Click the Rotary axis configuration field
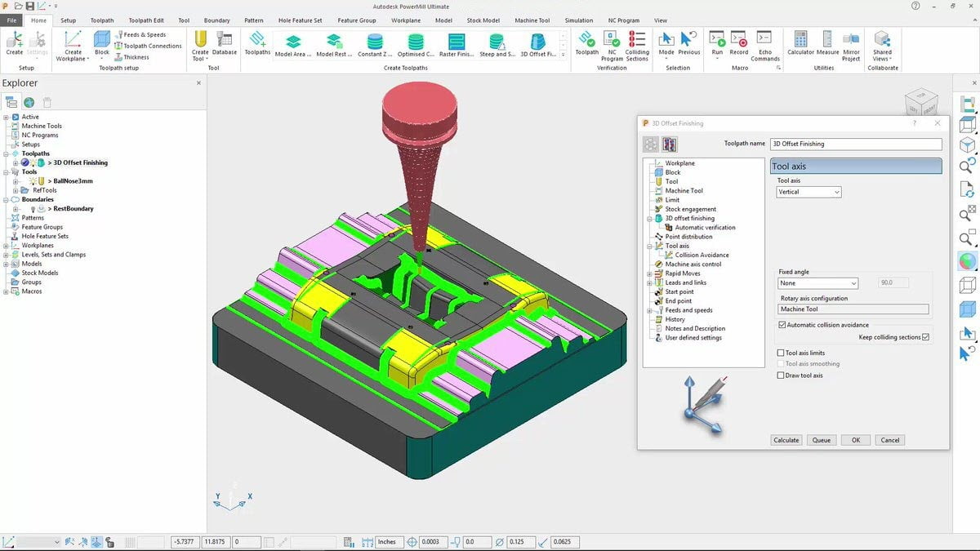This screenshot has height=551, width=980. pos(853,309)
